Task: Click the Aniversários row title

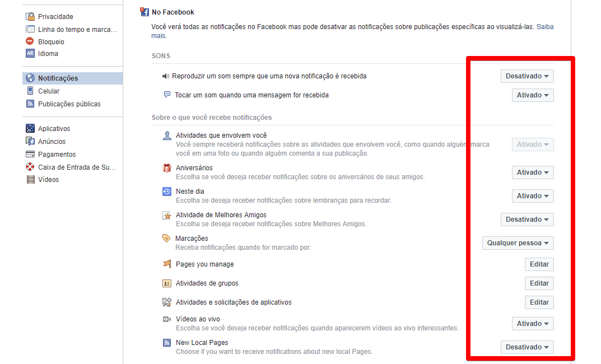Action: (194, 168)
